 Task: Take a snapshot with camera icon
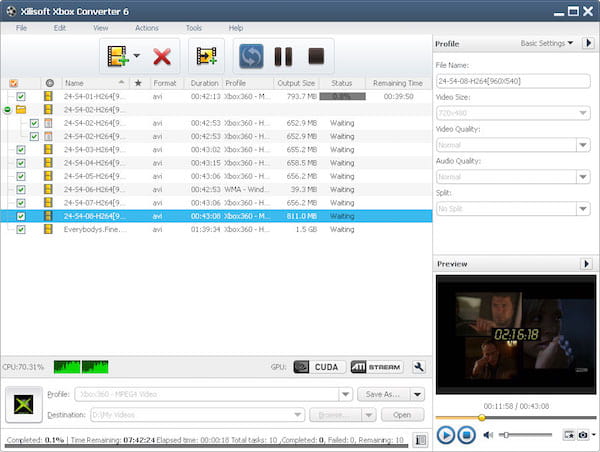click(x=583, y=435)
